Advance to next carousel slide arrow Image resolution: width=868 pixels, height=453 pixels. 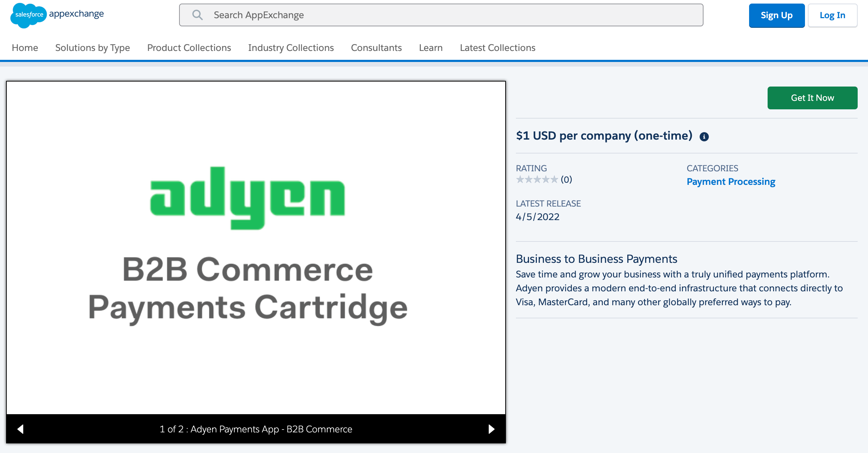pos(491,429)
